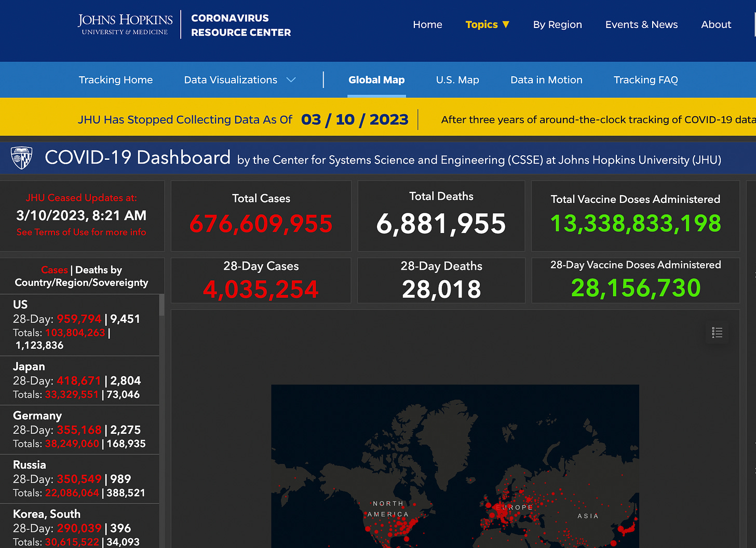The height and width of the screenshot is (548, 756).
Task: Click the Total Cases value 676,609,955
Action: click(261, 224)
